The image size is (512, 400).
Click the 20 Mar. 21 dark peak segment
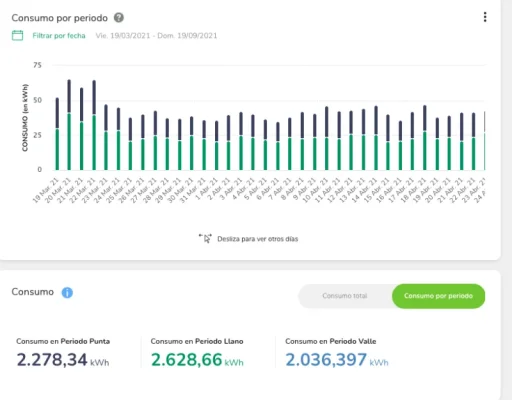coord(69,97)
